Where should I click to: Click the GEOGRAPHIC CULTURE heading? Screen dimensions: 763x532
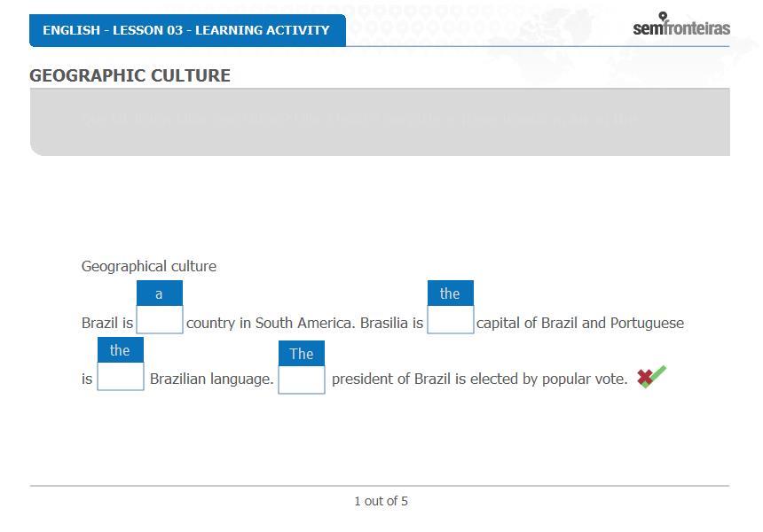point(130,75)
